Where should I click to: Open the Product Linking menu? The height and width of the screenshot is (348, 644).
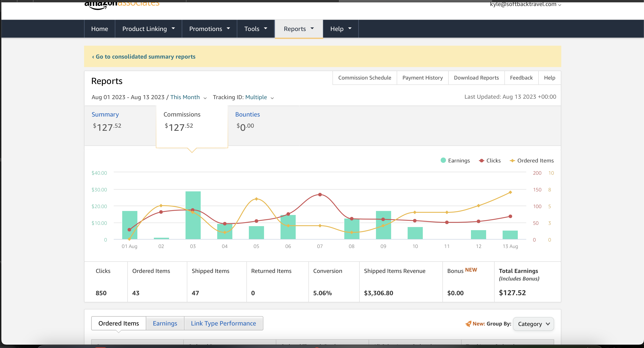[x=149, y=29]
